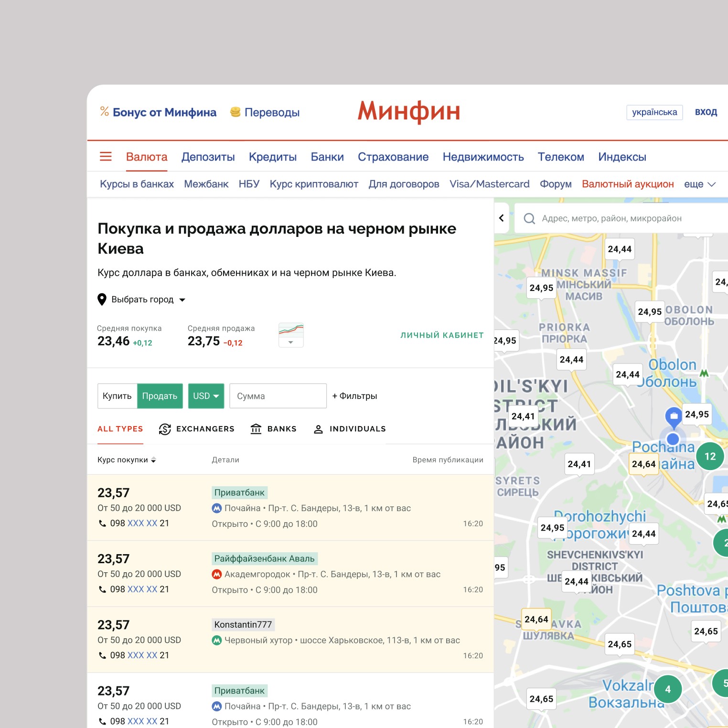Select the Продать toggle option

tap(160, 396)
